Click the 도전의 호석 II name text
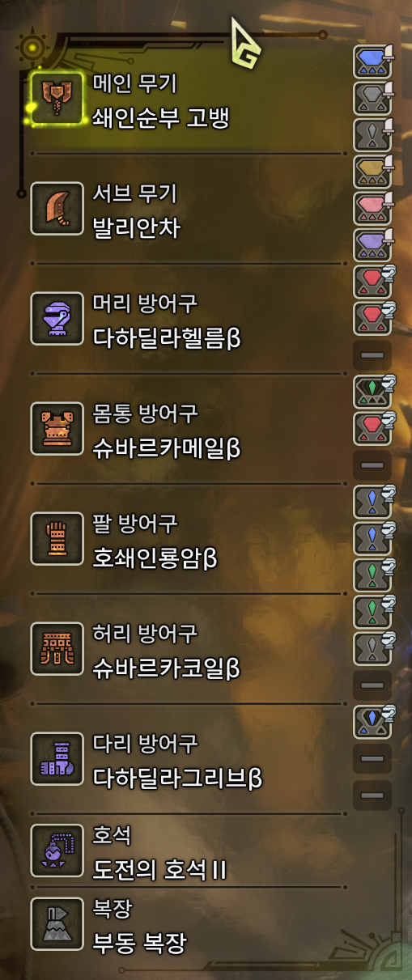The width and height of the screenshot is (412, 980). (159, 870)
